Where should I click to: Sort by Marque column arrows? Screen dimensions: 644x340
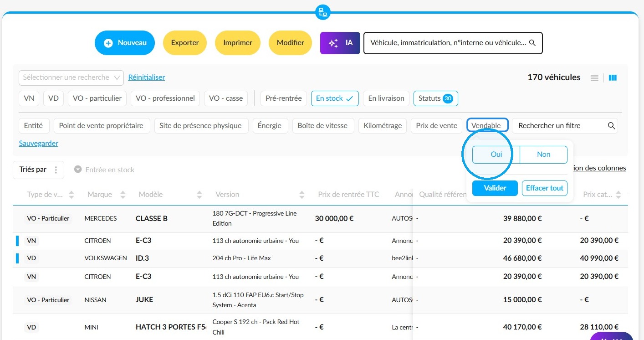123,195
